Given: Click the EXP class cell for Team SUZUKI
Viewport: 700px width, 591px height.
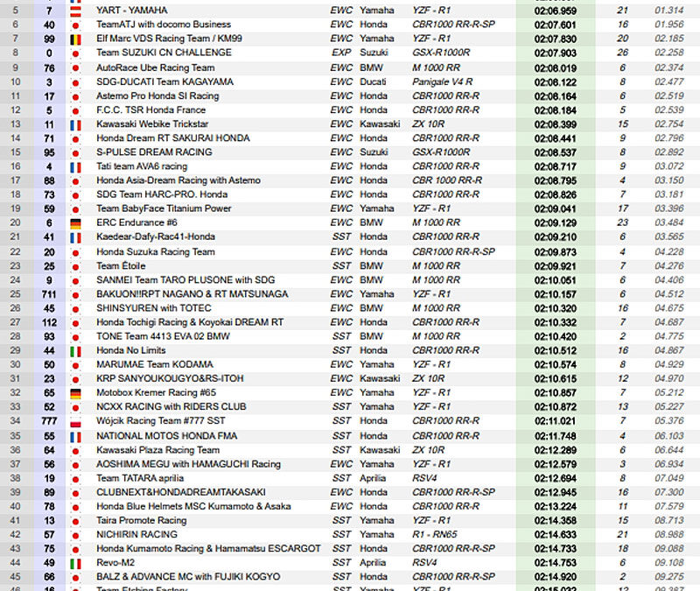Looking at the screenshot, I should [x=340, y=53].
